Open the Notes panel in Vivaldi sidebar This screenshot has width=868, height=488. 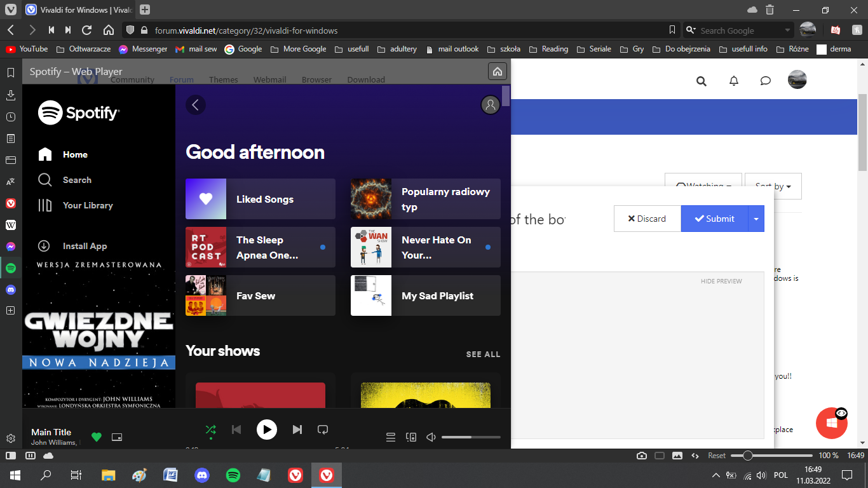11,139
